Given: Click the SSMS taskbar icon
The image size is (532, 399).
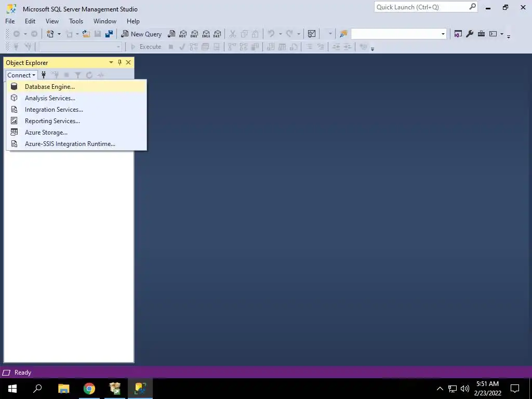Looking at the screenshot, I should pos(140,389).
